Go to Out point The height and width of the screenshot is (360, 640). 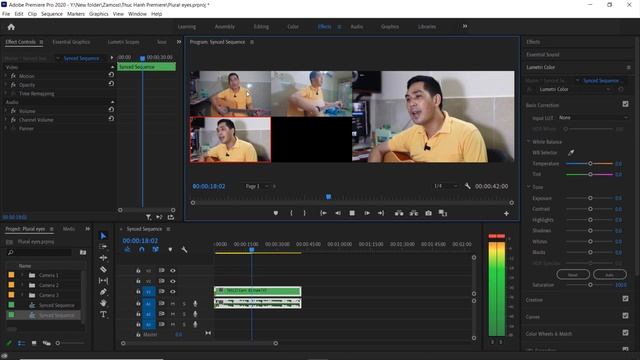381,213
